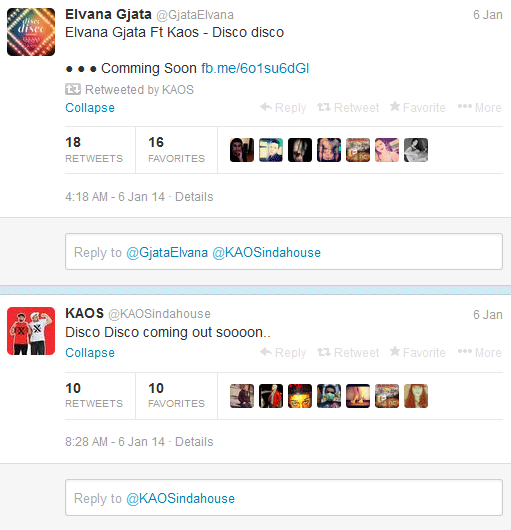Focus the Reply to @KAOSindahouse box
This screenshot has width=511, height=530.
[284, 497]
